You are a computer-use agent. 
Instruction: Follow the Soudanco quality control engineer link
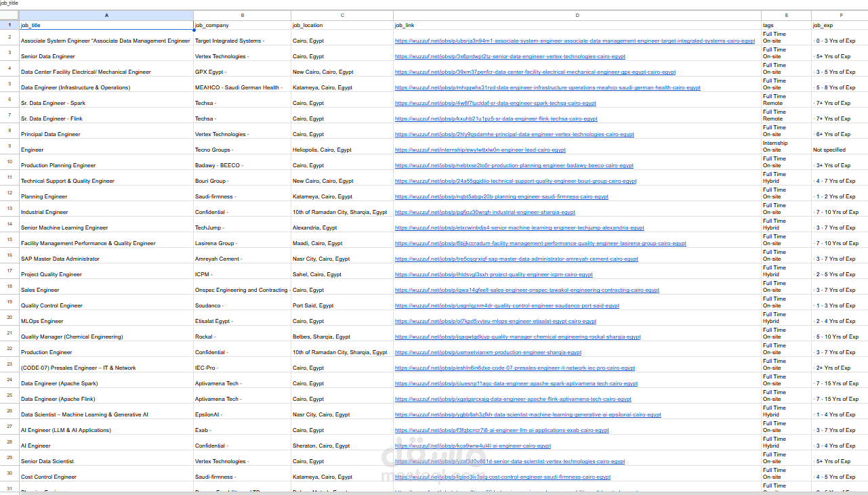pos(507,306)
